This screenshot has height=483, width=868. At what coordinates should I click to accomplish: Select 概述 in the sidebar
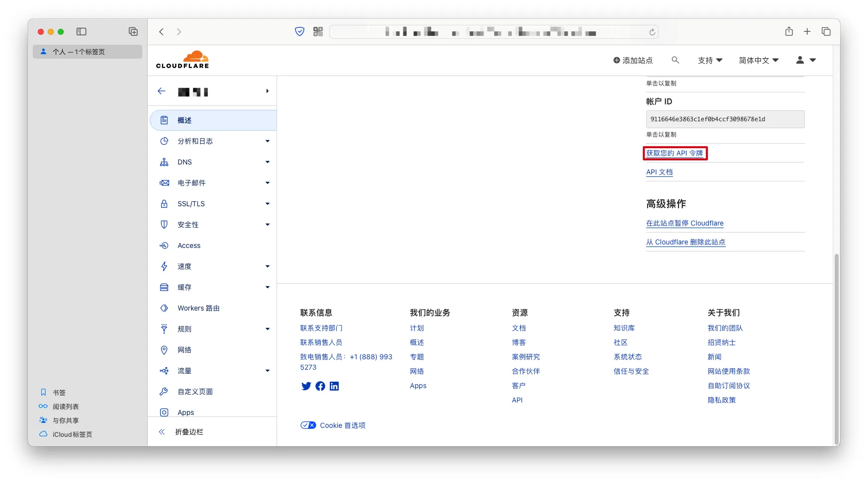click(213, 120)
